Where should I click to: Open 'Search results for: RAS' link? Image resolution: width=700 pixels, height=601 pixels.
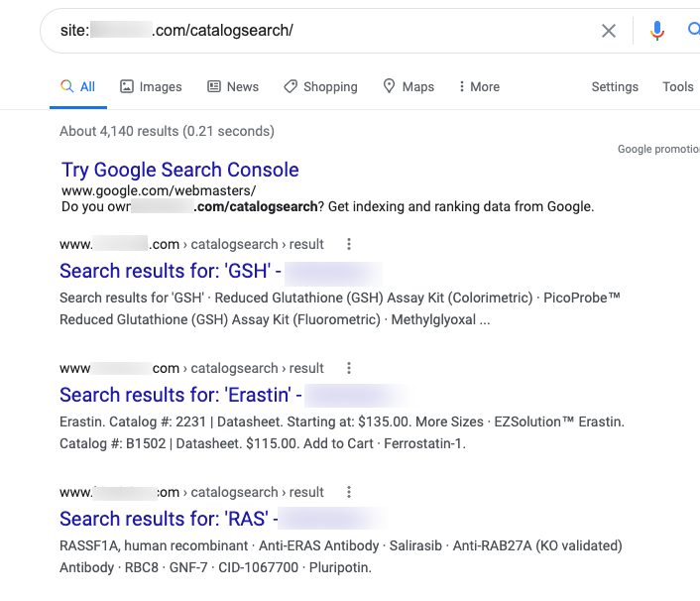click(167, 519)
